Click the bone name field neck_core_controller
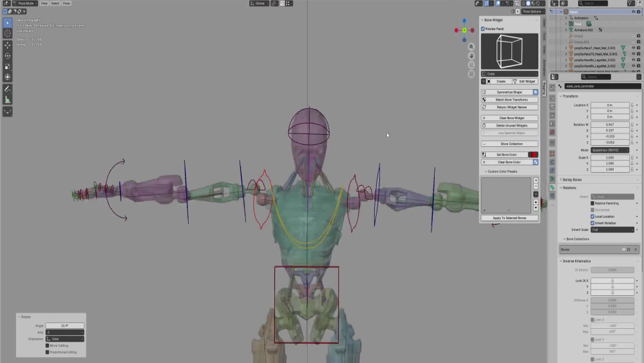Image resolution: width=644 pixels, height=363 pixels. (x=603, y=86)
